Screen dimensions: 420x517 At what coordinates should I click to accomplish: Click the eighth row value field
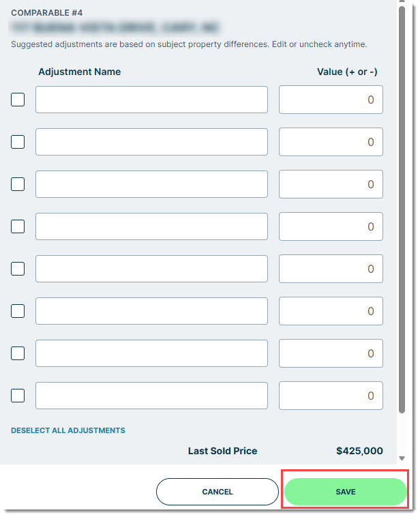(331, 396)
